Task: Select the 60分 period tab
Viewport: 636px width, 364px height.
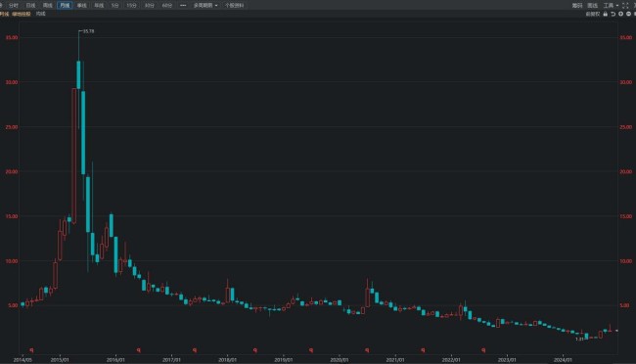Action: [x=166, y=5]
